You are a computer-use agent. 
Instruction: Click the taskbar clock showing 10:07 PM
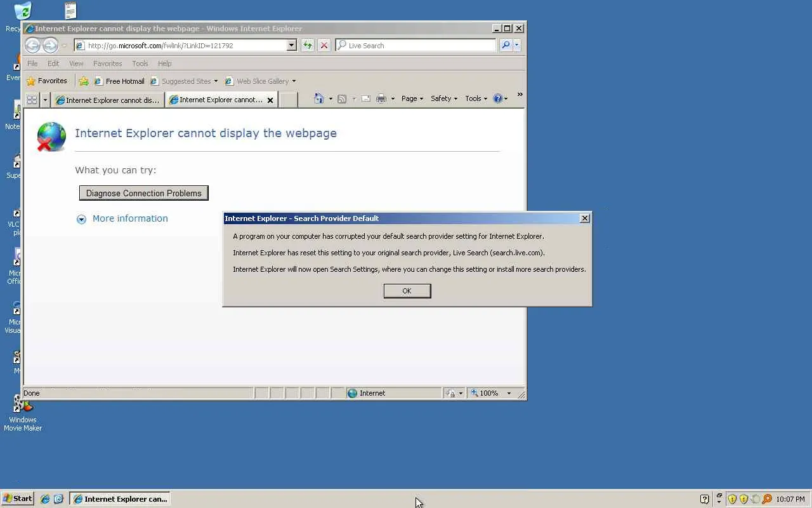pos(790,499)
